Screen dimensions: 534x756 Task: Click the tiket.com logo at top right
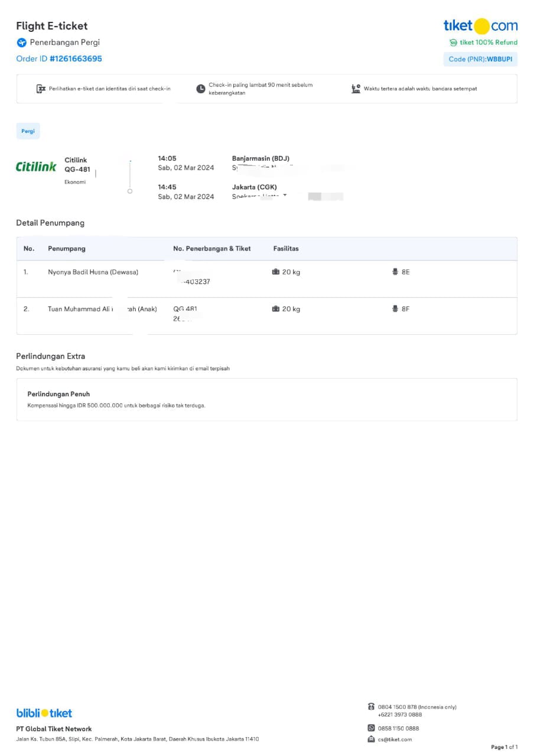click(480, 26)
